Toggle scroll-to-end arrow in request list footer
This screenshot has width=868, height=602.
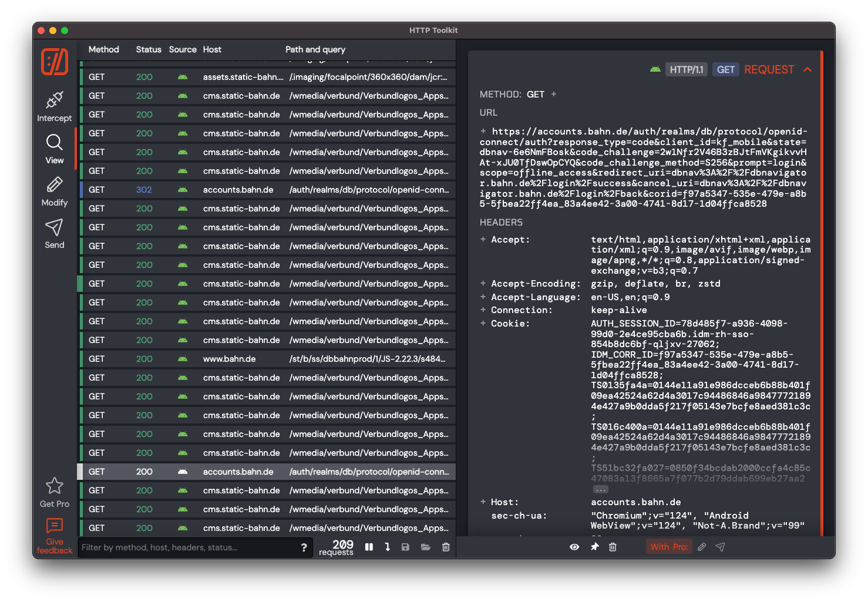pos(387,547)
